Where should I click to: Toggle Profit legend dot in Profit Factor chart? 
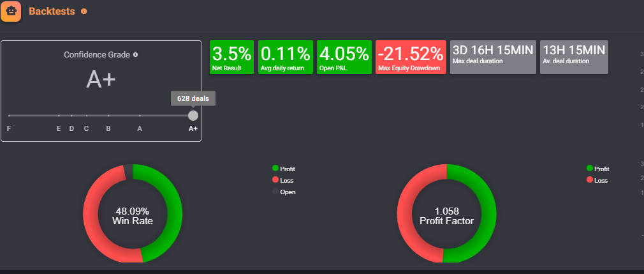pyautogui.click(x=590, y=169)
